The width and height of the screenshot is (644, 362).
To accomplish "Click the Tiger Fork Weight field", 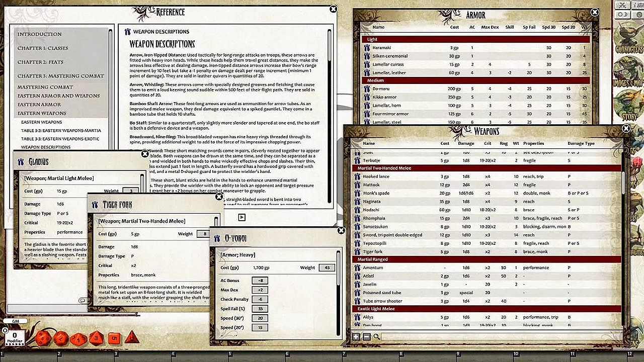I will 204,234.
